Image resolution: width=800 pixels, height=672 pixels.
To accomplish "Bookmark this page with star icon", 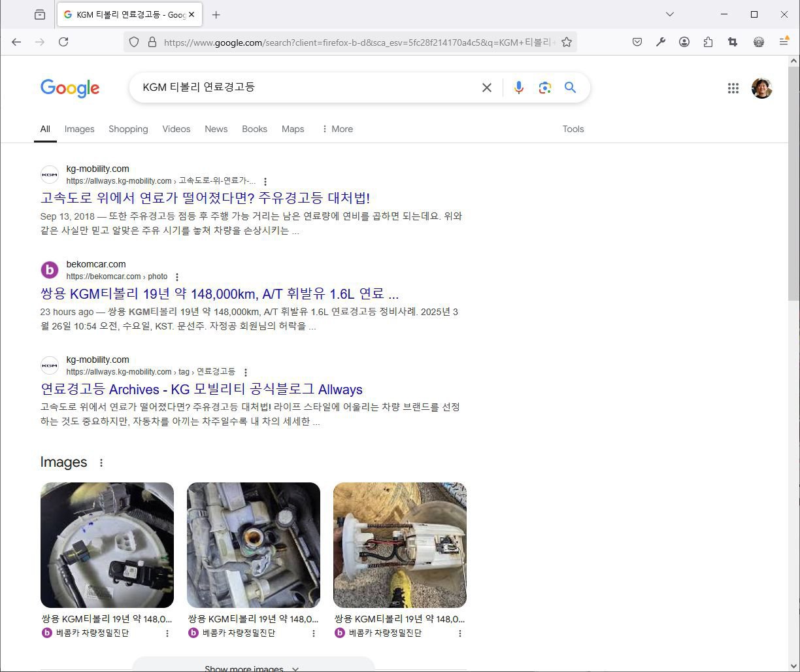I will point(567,42).
